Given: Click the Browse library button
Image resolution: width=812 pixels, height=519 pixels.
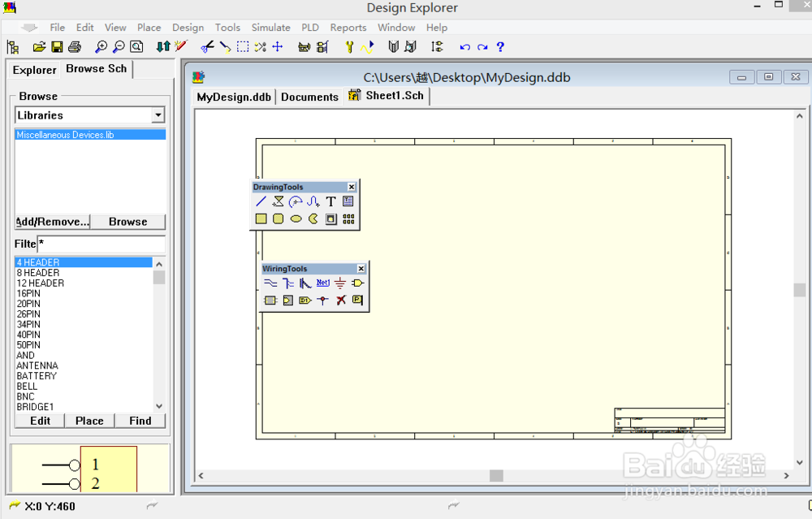Looking at the screenshot, I should [128, 222].
